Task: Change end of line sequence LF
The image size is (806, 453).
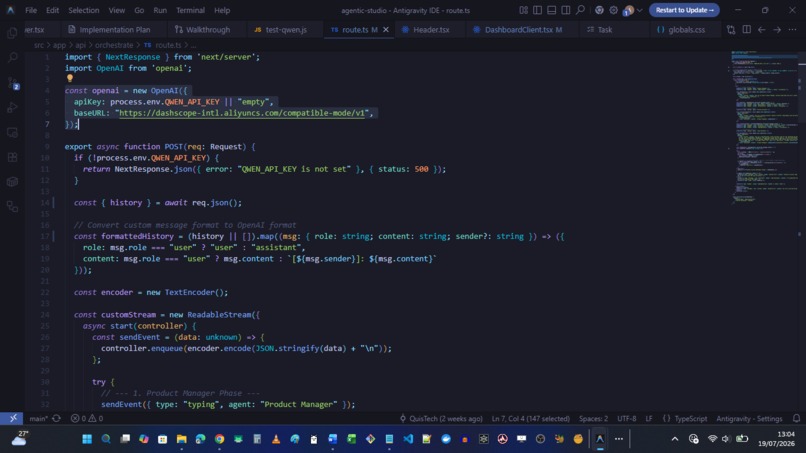Action: [649, 419]
